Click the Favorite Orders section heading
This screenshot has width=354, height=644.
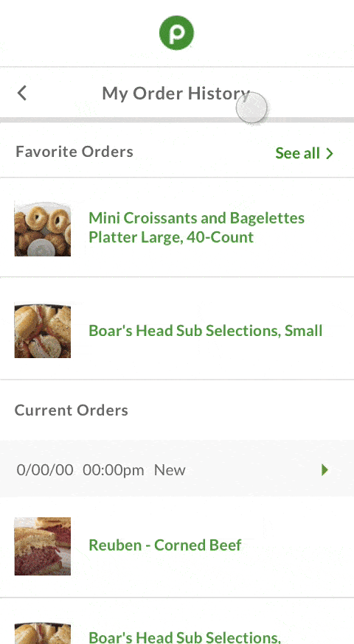pyautogui.click(x=74, y=152)
